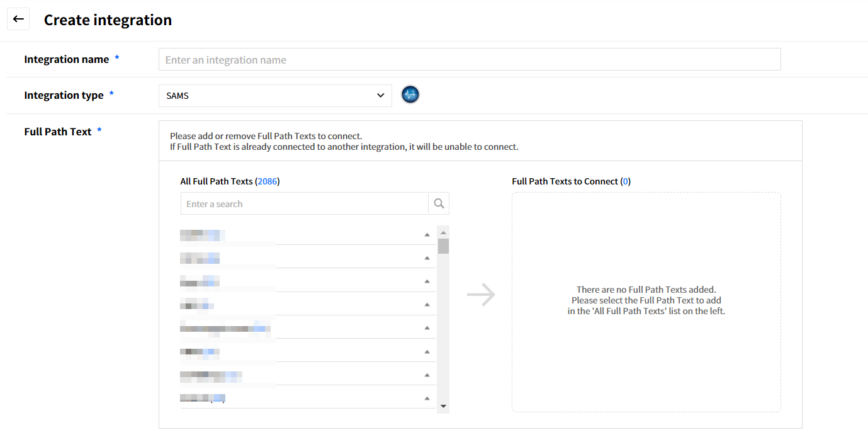
Task: Click the scrollbar thumb of the path list
Action: [x=443, y=246]
